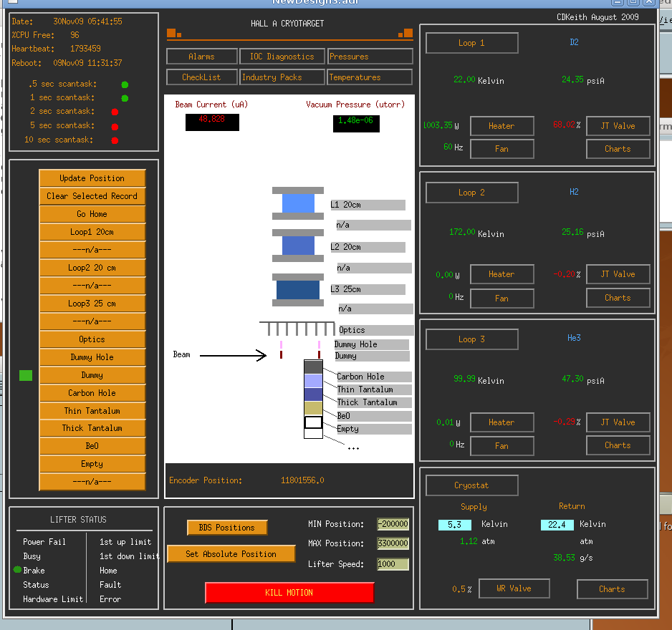Select the Loop2 20 cm target position
Viewport: 672px width, 630px height.
92,268
